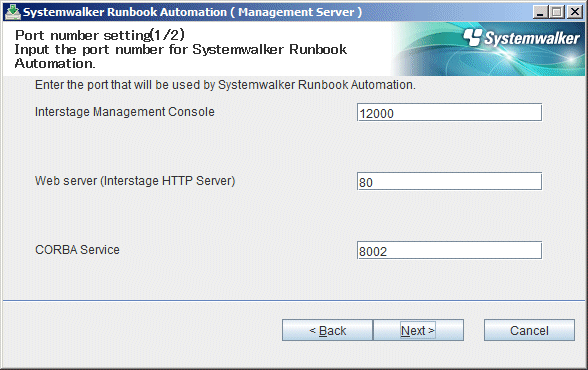Cancel the installation wizard
The height and width of the screenshot is (370, 588).
point(529,330)
